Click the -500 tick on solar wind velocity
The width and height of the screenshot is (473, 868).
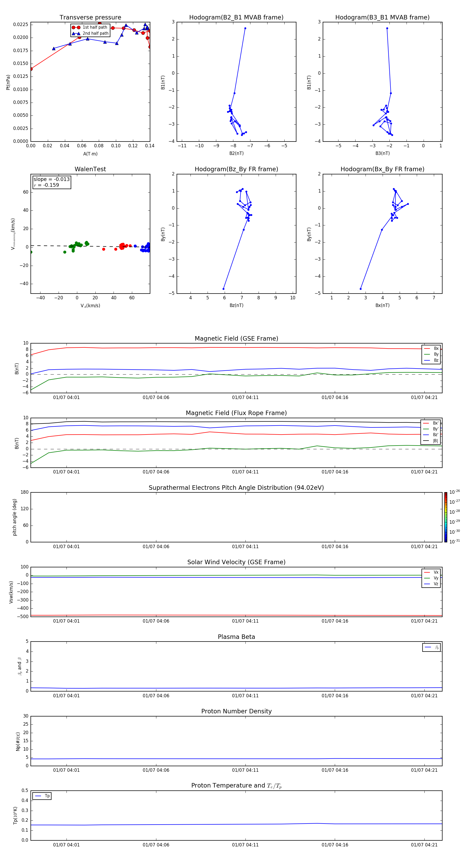[22, 617]
